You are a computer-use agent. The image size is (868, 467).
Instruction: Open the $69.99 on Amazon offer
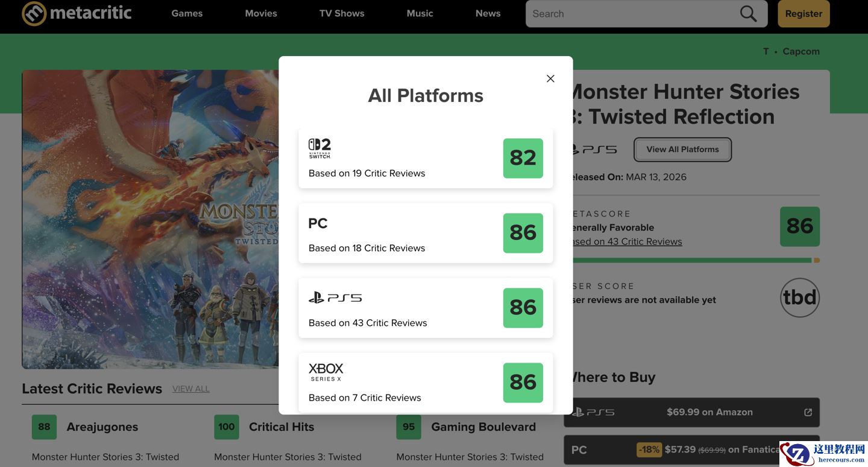(x=691, y=412)
